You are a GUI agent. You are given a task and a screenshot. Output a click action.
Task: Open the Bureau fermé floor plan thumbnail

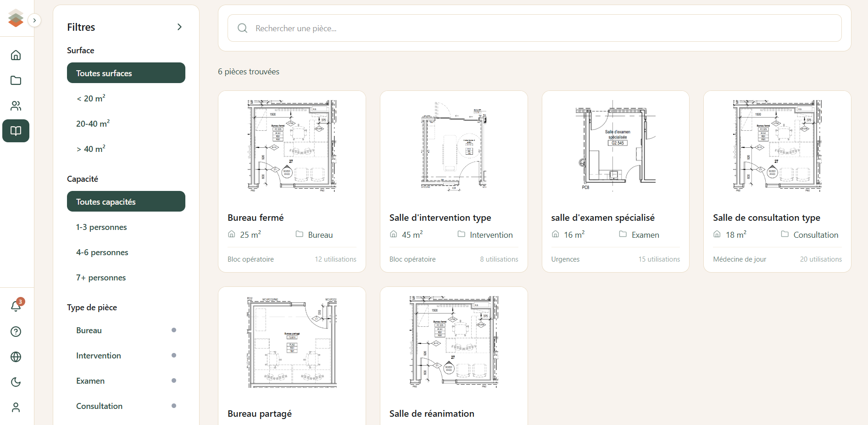click(x=292, y=146)
